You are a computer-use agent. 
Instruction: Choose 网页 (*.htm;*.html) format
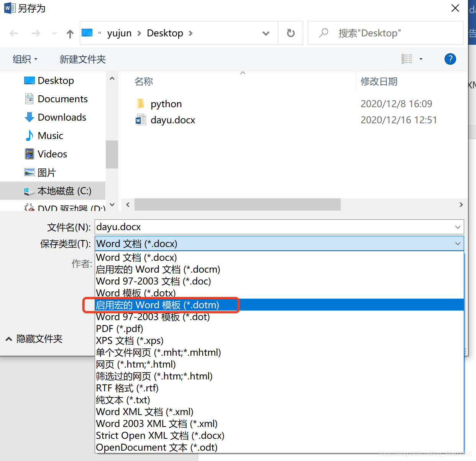[x=279, y=364]
